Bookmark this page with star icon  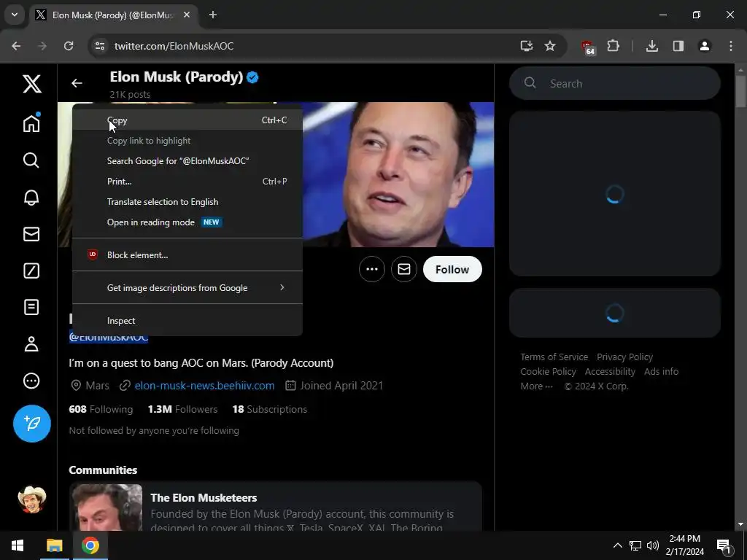550,46
